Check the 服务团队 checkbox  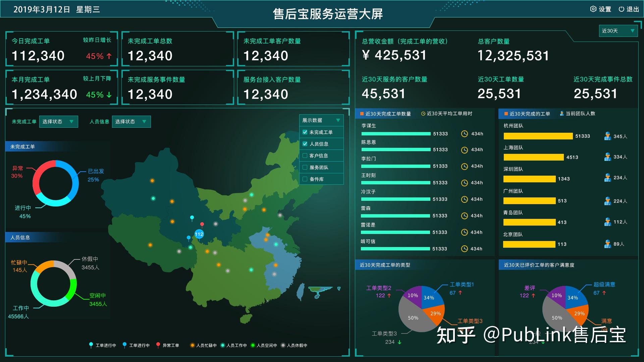[x=305, y=167]
